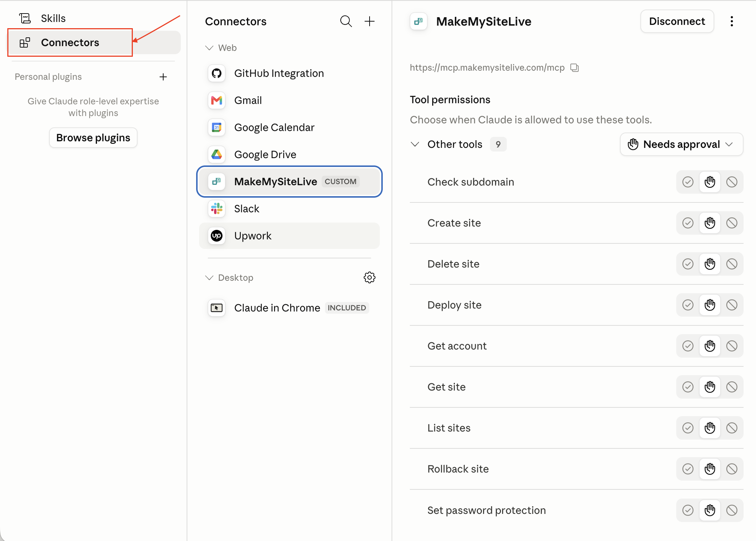The image size is (756, 541).
Task: Allow Set password protection tool always
Action: tap(688, 510)
